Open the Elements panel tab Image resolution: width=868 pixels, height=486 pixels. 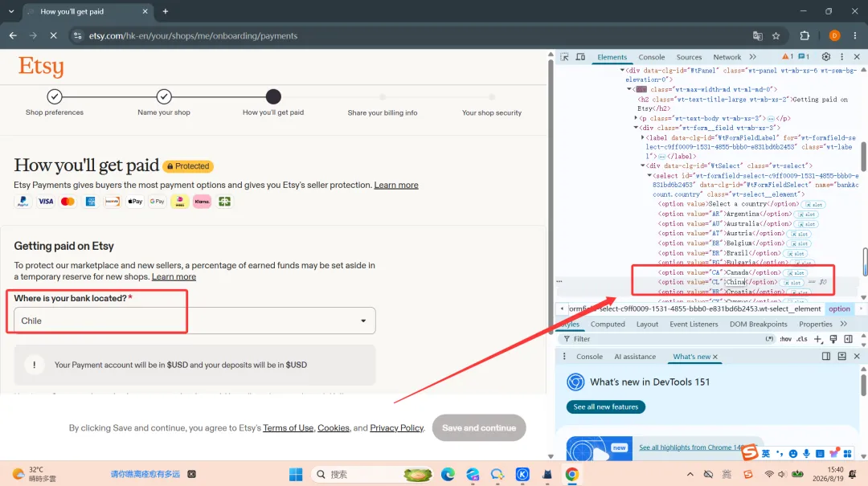612,57
